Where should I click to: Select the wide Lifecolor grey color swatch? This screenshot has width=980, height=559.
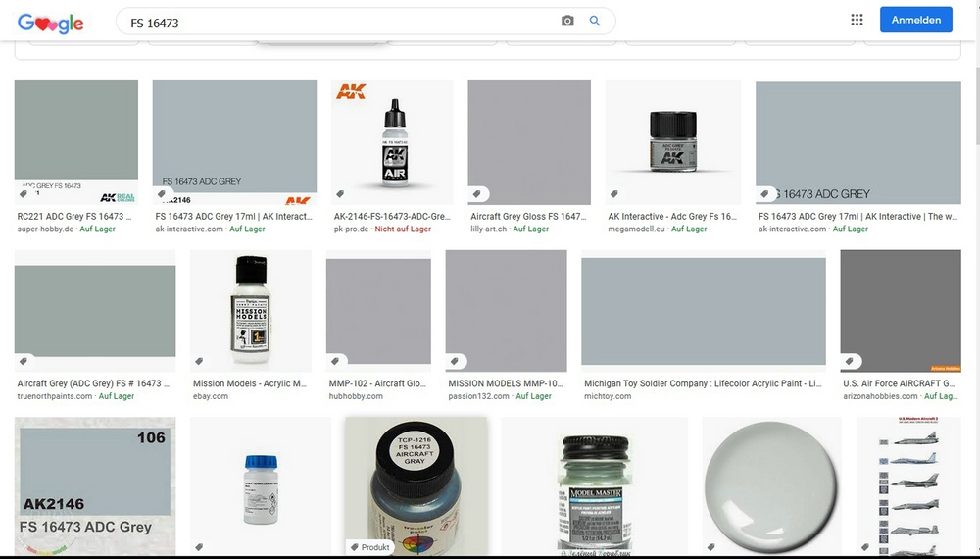click(703, 311)
